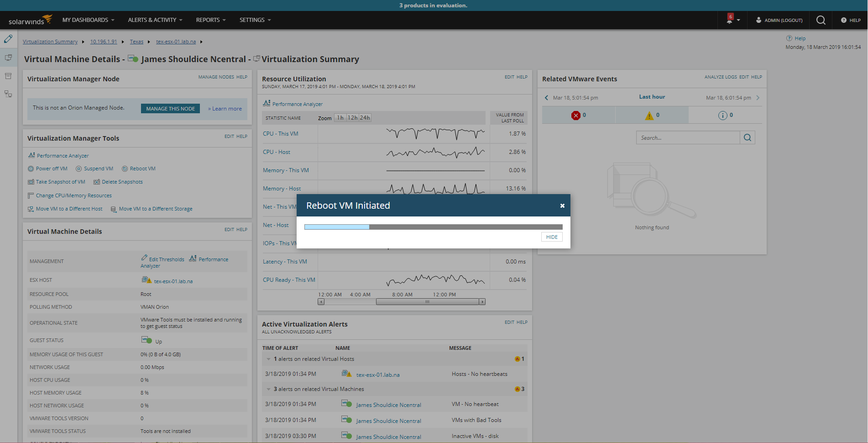Click the VMware events search field
868x443 pixels.
[688, 138]
